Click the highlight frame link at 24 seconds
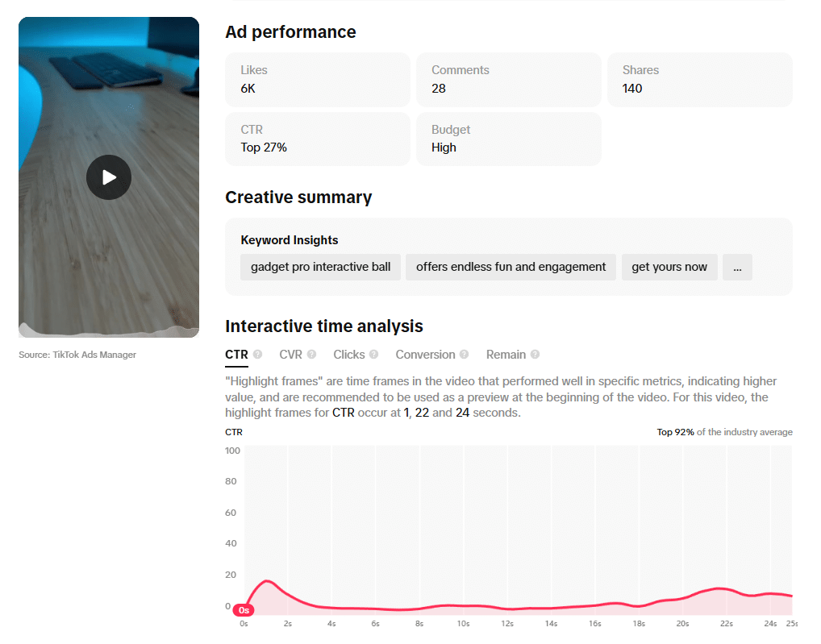821x644 pixels. pos(463,412)
